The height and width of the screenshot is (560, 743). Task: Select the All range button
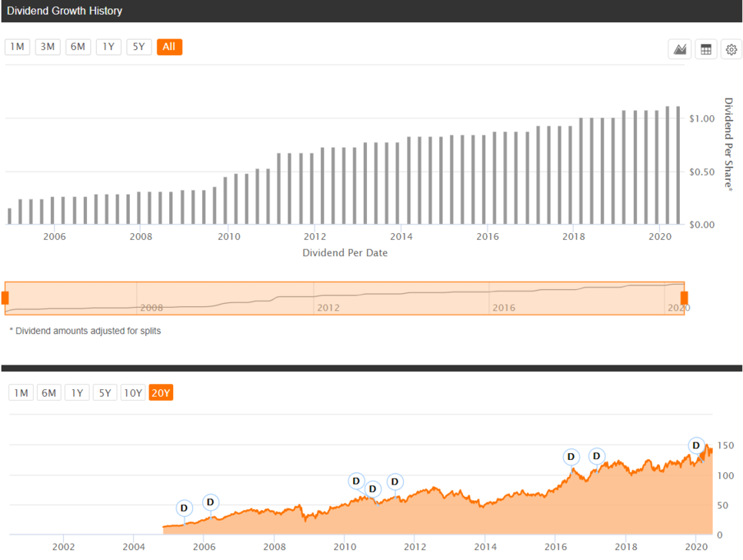[x=169, y=47]
